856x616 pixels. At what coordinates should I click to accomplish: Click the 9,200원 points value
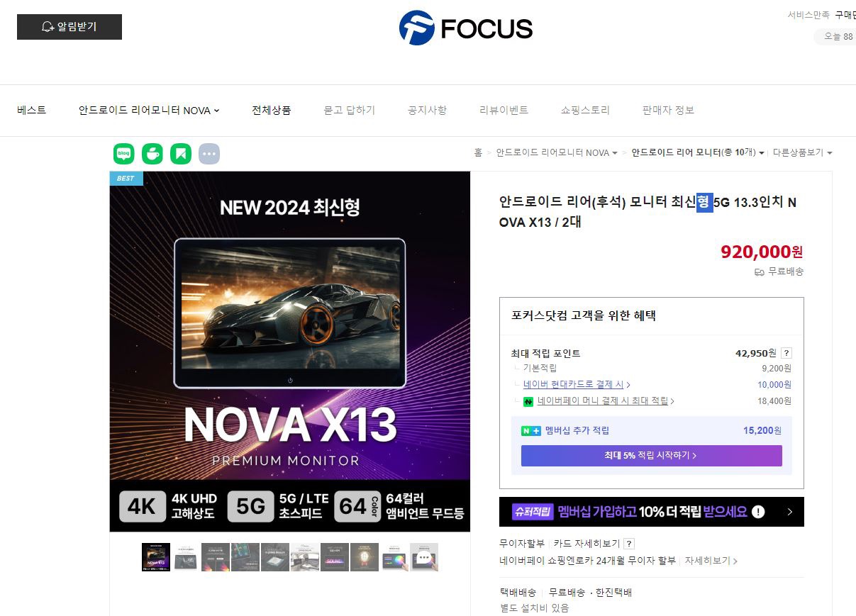777,368
